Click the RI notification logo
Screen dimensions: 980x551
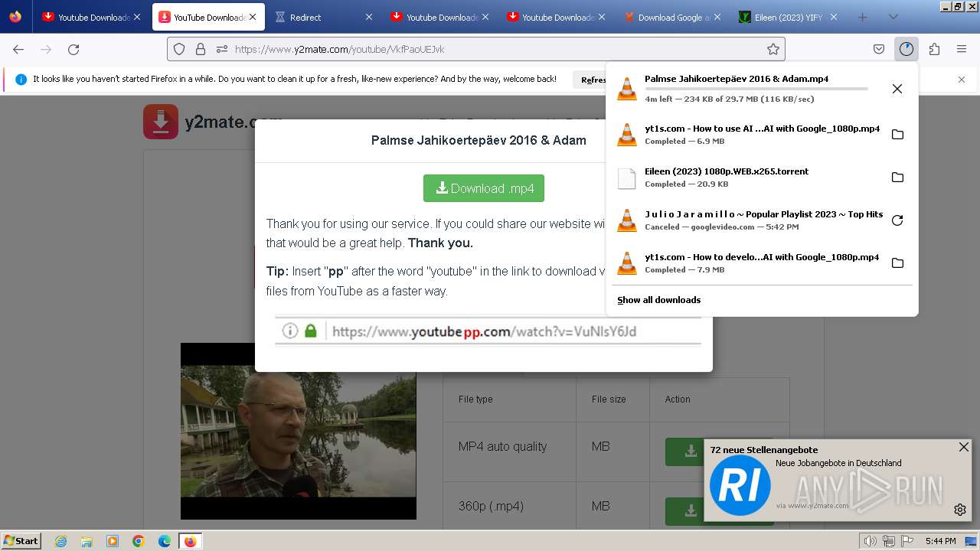click(x=740, y=485)
